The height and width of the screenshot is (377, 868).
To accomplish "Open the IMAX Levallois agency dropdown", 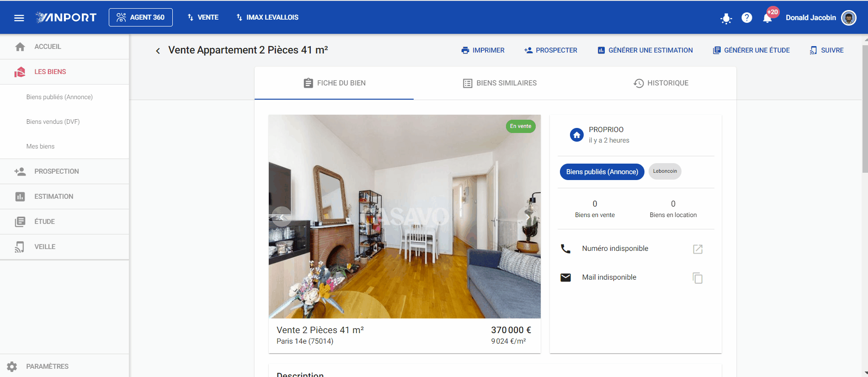I will pyautogui.click(x=267, y=17).
